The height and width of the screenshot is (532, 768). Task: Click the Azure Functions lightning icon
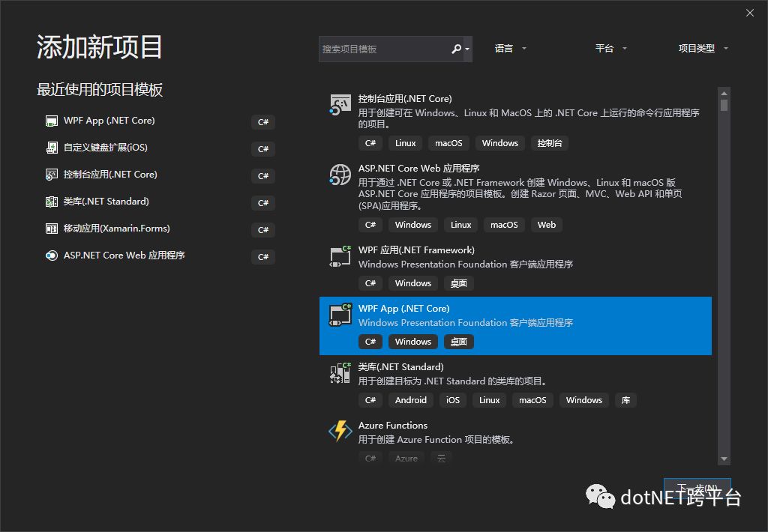340,431
